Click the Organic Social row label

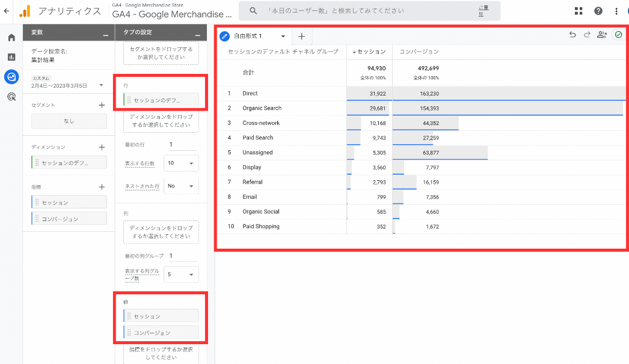point(261,211)
